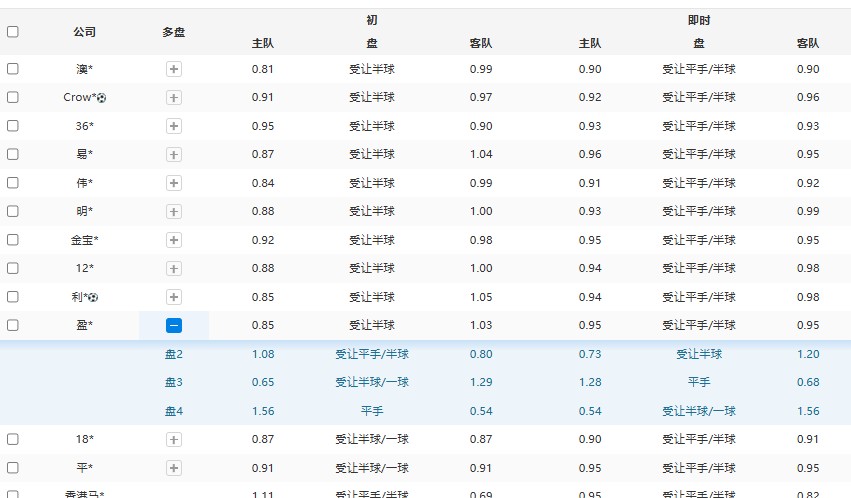
Task: Collapse the expanded 盈* handicap rows
Action: click(174, 325)
